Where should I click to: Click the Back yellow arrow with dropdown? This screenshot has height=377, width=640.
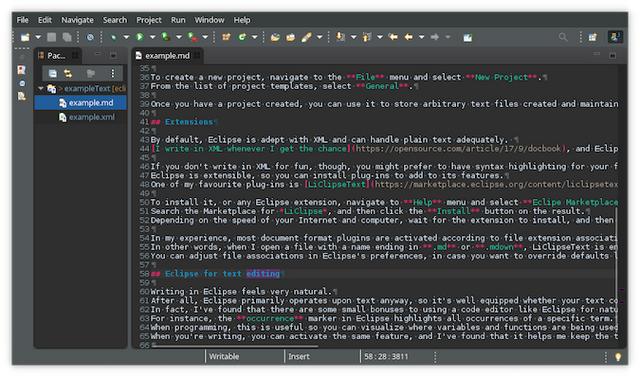point(408,37)
